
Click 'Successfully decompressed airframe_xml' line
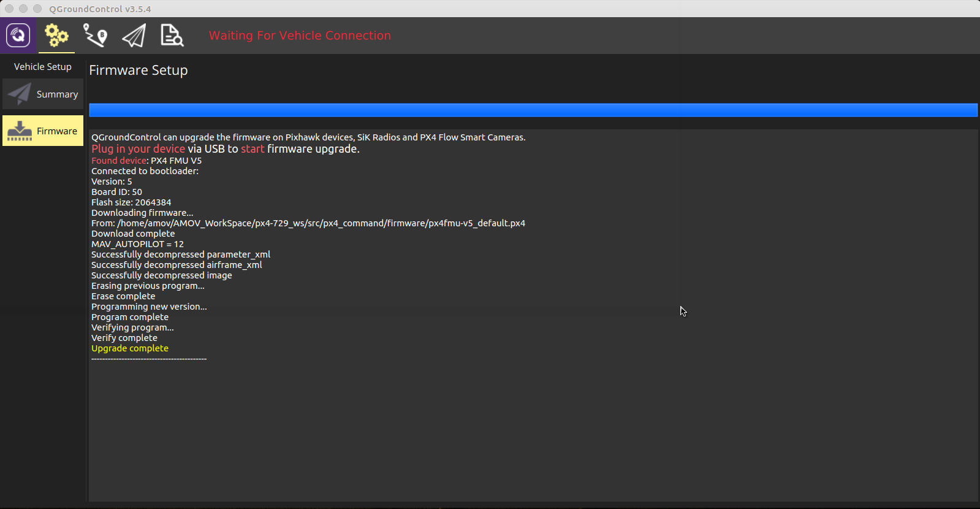point(177,265)
